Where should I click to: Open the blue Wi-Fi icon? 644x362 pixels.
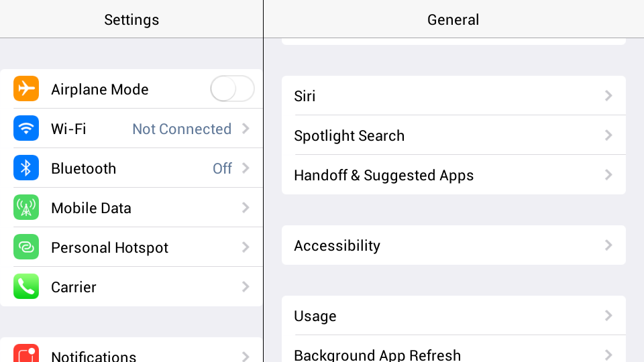26,128
